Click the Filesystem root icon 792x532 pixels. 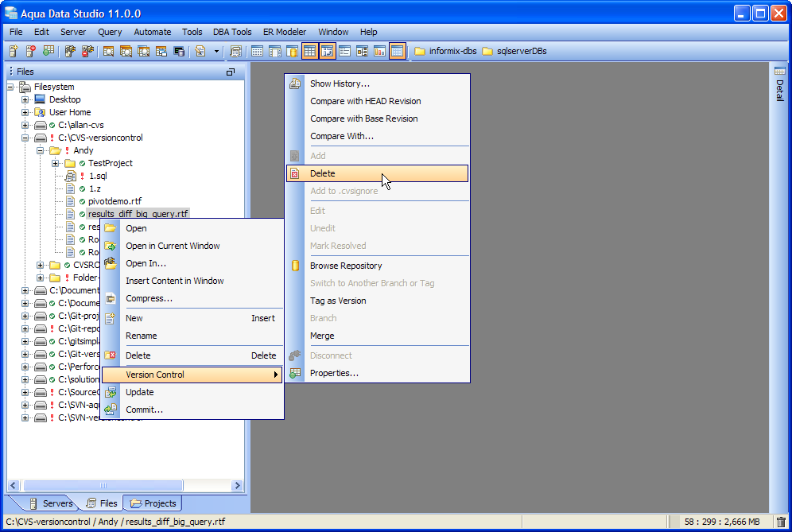pos(25,87)
